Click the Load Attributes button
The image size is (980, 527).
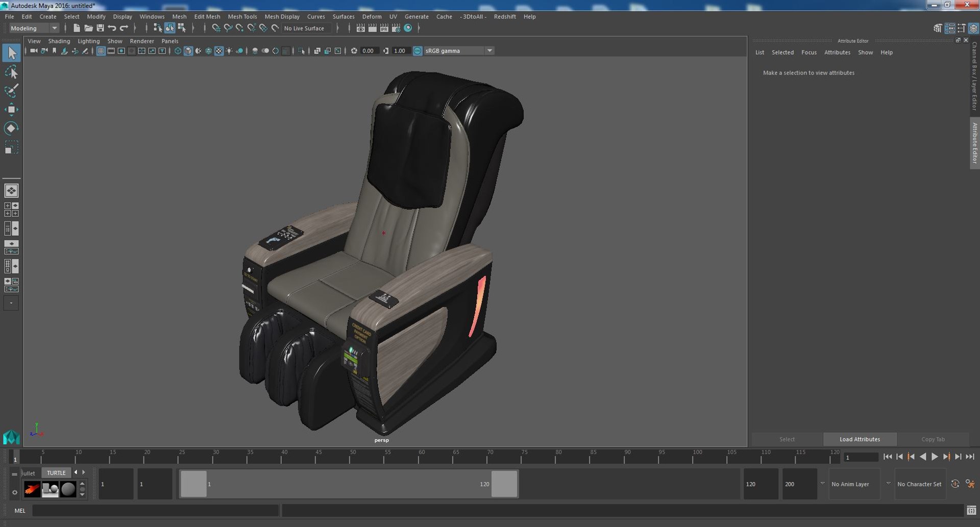[860, 439]
